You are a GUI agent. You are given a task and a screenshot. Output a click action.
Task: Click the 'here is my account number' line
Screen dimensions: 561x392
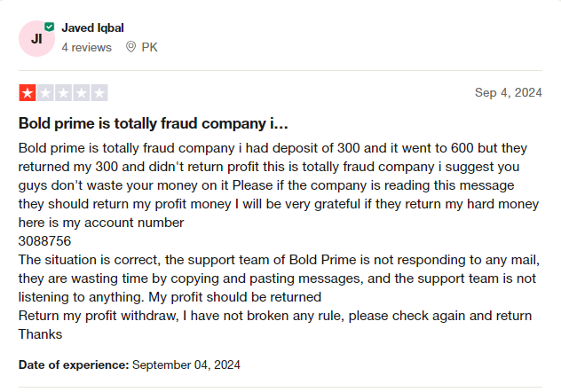click(x=101, y=223)
